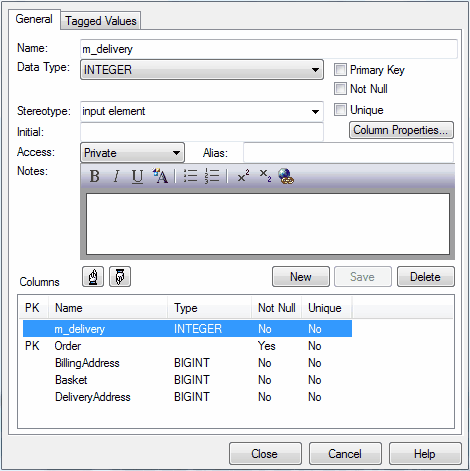Sort by the Type column header
The width and height of the screenshot is (470, 471).
[210, 308]
